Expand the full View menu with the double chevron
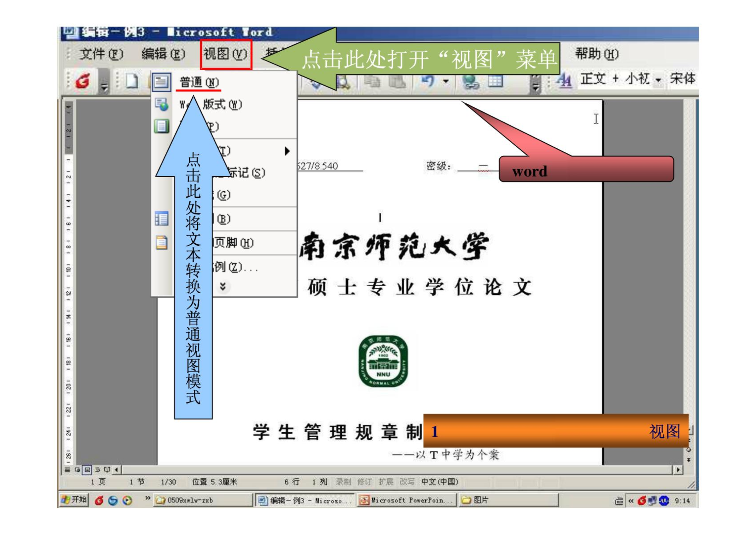The width and height of the screenshot is (756, 535). click(x=223, y=286)
